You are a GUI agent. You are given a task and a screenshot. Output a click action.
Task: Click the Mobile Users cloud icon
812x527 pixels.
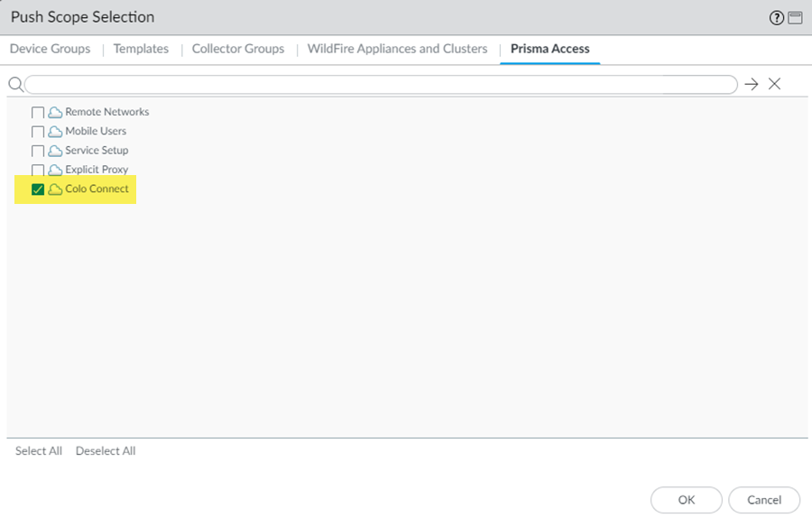[55, 132]
